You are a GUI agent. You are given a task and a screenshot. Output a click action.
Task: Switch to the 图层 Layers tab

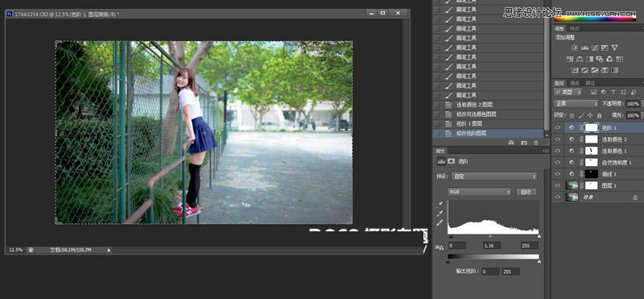tap(559, 83)
